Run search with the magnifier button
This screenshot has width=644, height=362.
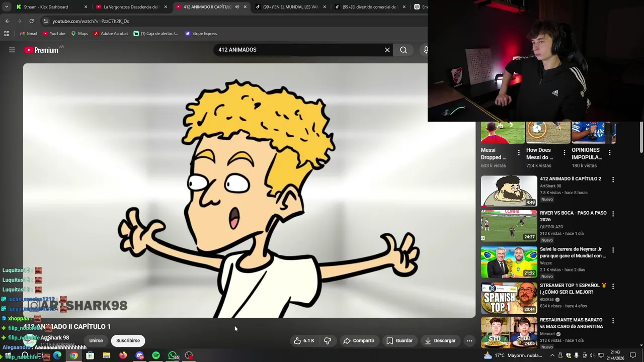pos(404,50)
